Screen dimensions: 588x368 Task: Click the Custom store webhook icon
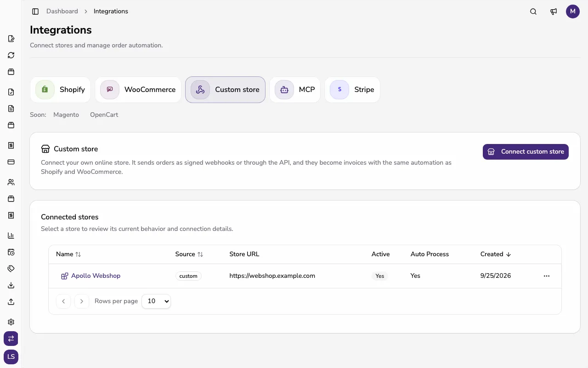[x=200, y=90]
